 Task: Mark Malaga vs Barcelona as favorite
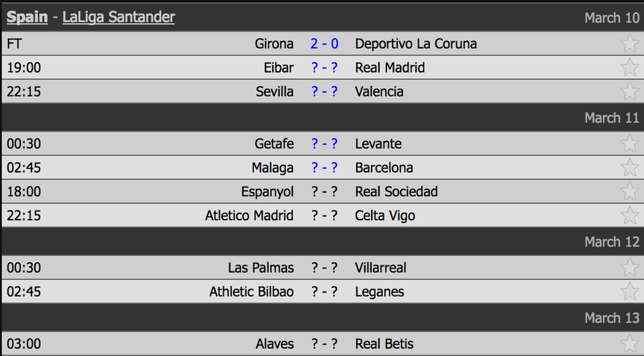[629, 167]
